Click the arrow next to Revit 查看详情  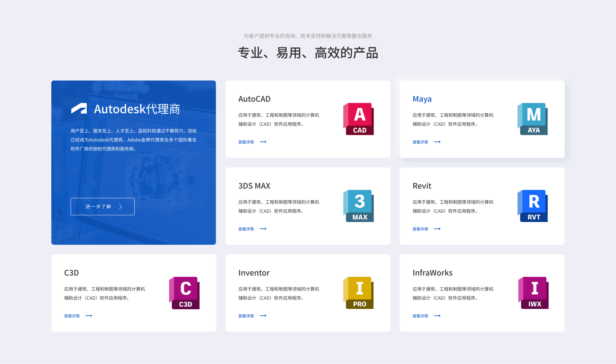pos(437,229)
